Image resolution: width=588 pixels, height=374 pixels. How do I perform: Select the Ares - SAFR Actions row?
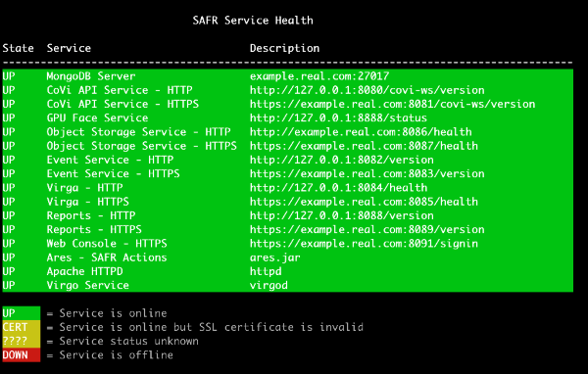[287, 257]
